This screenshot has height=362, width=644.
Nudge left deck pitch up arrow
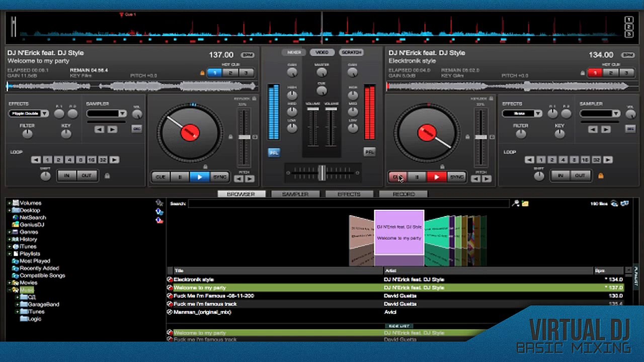tap(250, 178)
